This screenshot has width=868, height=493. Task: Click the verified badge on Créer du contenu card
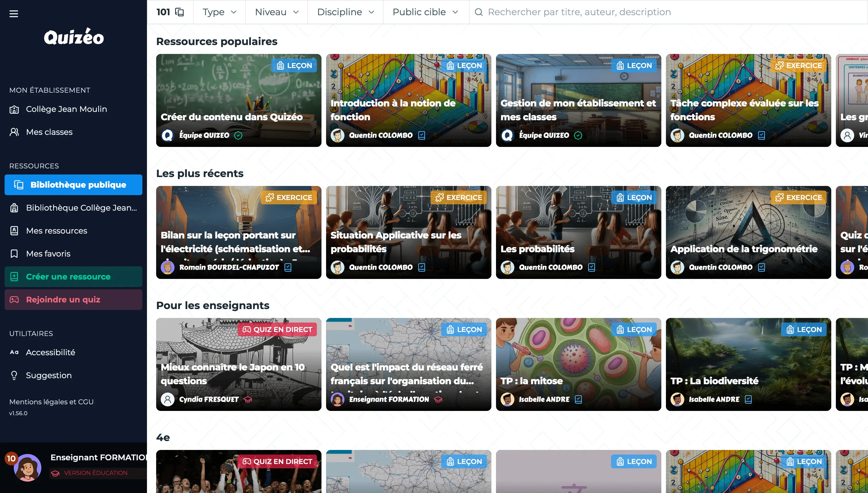[238, 135]
